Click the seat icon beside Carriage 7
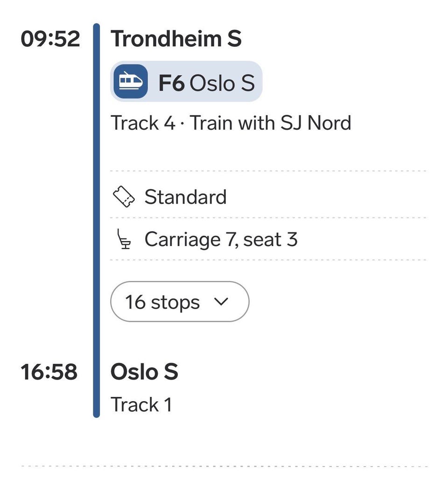The image size is (448, 481). [x=124, y=240]
